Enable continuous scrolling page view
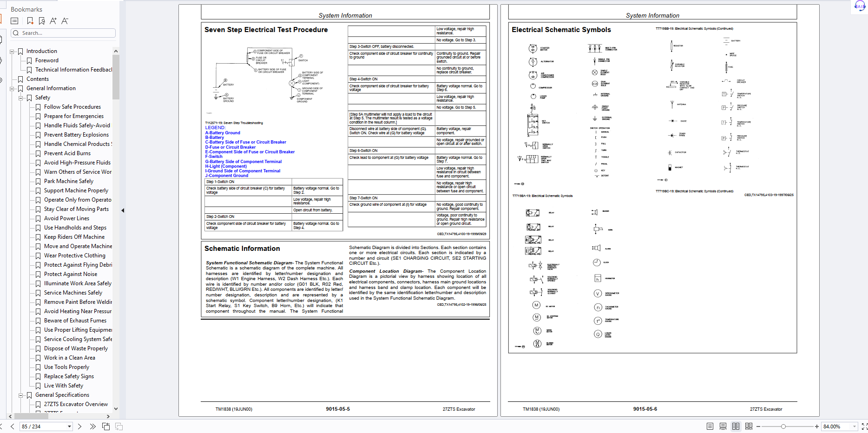868x433 pixels. [x=723, y=426]
